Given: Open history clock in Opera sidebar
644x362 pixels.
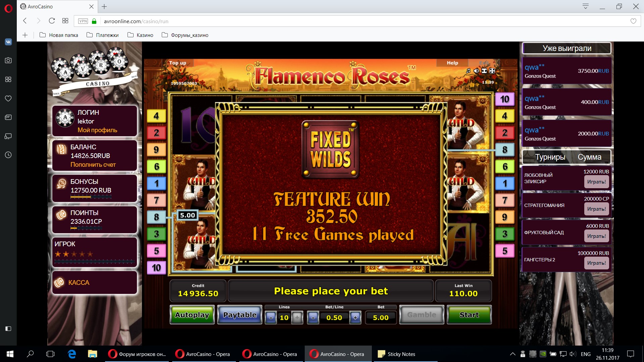Looking at the screenshot, I should [x=8, y=155].
